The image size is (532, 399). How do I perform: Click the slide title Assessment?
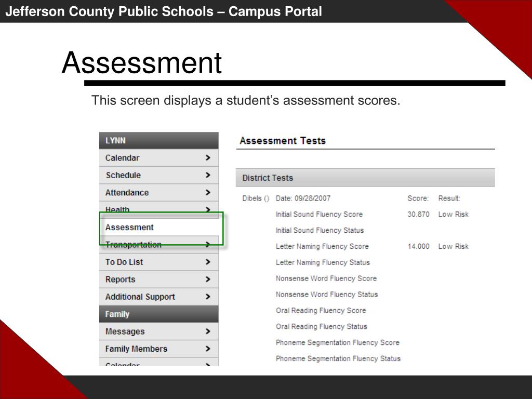pyautogui.click(x=142, y=62)
